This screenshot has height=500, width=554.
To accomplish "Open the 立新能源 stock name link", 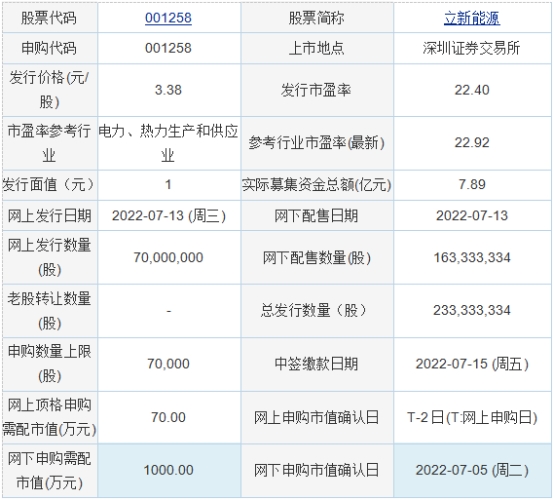I will (472, 18).
